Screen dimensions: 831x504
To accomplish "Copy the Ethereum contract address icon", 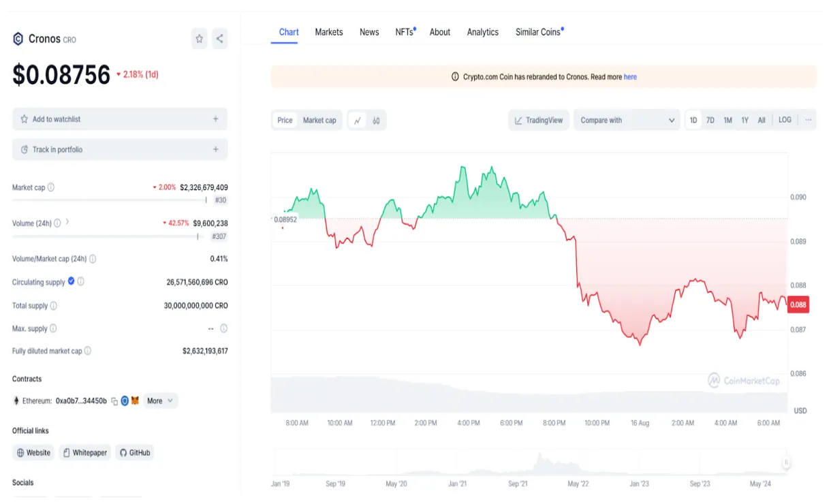I will point(114,400).
